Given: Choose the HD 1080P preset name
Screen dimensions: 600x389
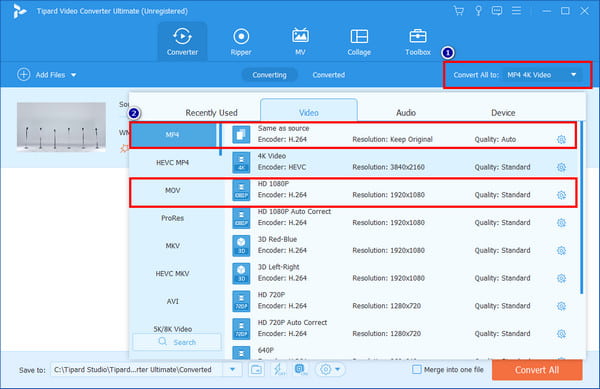Looking at the screenshot, I should pos(273,184).
